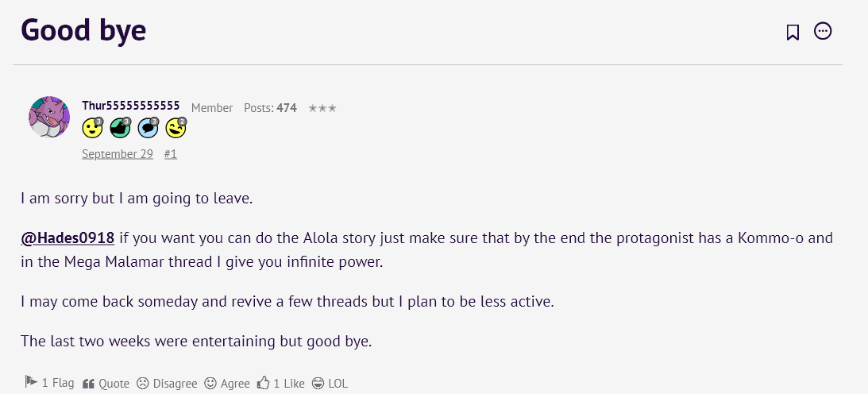Bookmark this Good bye thread
This screenshot has width=868, height=394.
point(793,32)
